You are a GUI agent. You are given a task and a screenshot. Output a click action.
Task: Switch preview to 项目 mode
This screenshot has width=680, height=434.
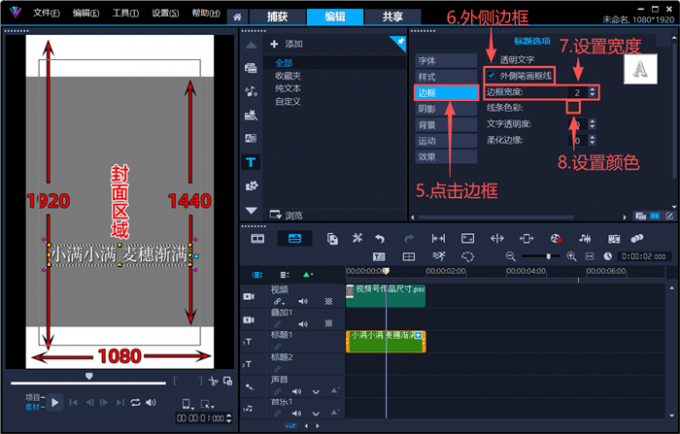click(33, 397)
